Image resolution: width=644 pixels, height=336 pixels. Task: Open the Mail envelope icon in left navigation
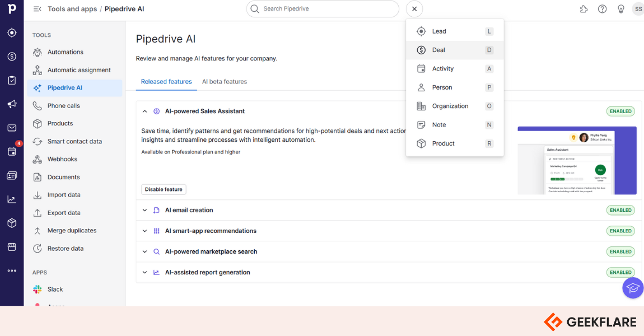tap(12, 128)
